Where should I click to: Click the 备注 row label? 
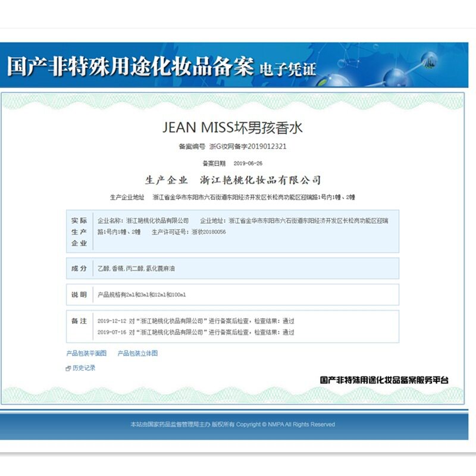(x=79, y=321)
